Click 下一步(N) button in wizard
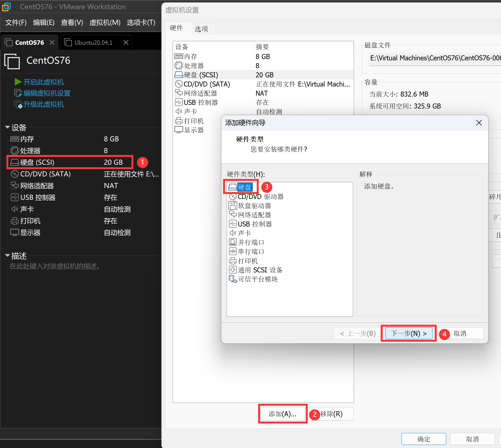 tap(409, 333)
